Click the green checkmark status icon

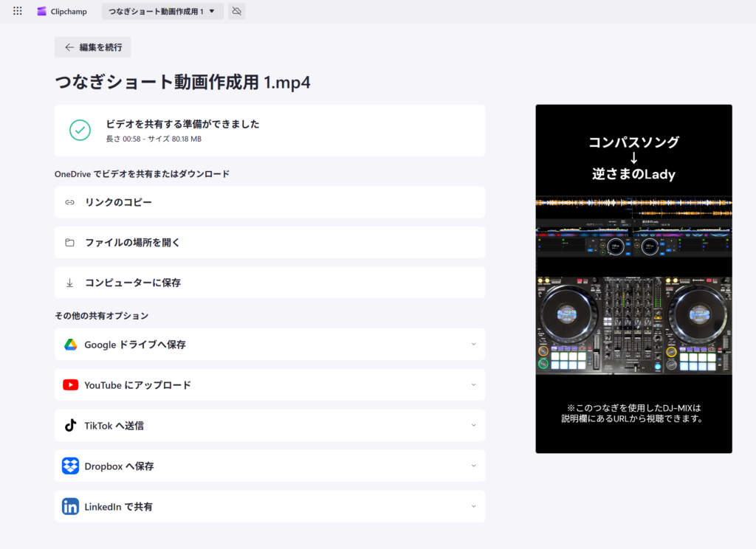(x=80, y=130)
